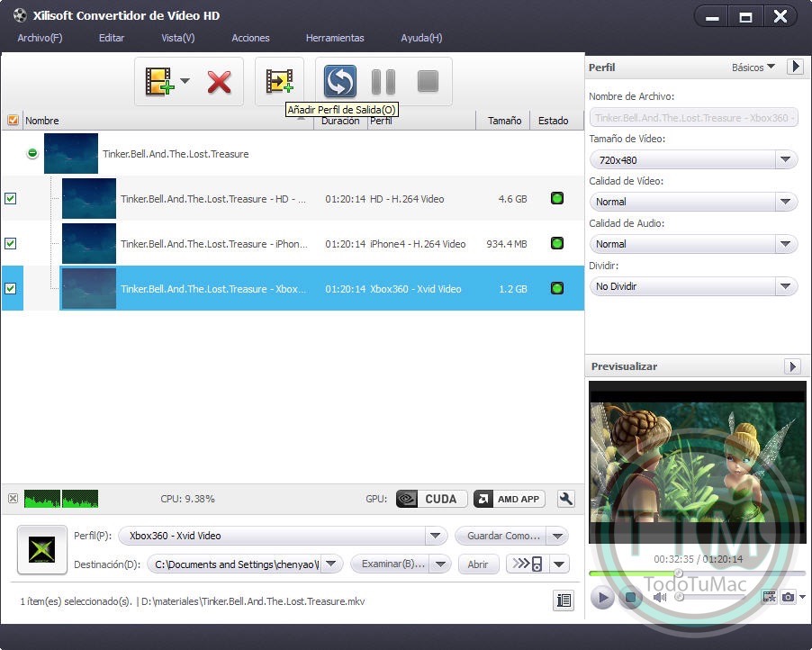Open the Editar menu
Image resolution: width=812 pixels, height=650 pixels.
pos(112,38)
